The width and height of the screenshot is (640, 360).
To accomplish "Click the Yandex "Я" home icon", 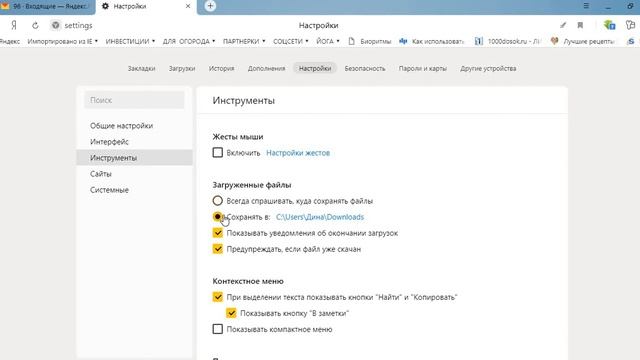I will [14, 25].
